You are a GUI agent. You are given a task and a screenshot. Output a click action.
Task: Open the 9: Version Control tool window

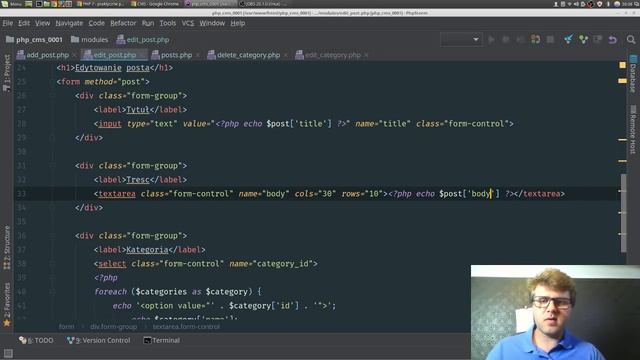pos(98,340)
